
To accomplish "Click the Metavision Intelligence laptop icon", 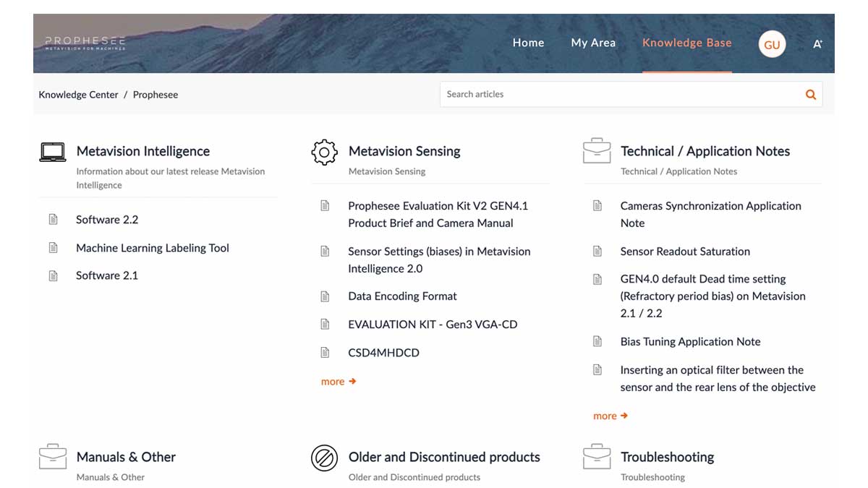I will point(53,152).
